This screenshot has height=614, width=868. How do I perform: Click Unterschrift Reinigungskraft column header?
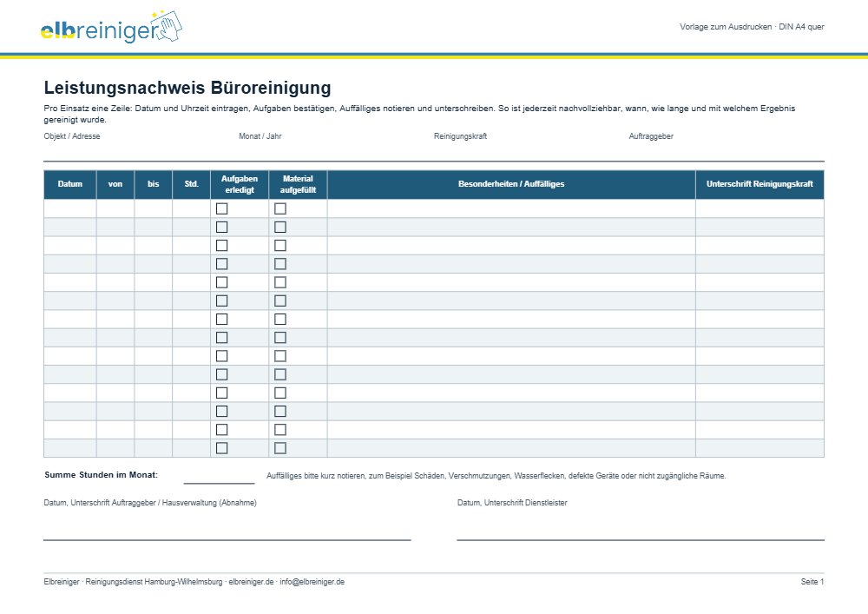click(759, 184)
